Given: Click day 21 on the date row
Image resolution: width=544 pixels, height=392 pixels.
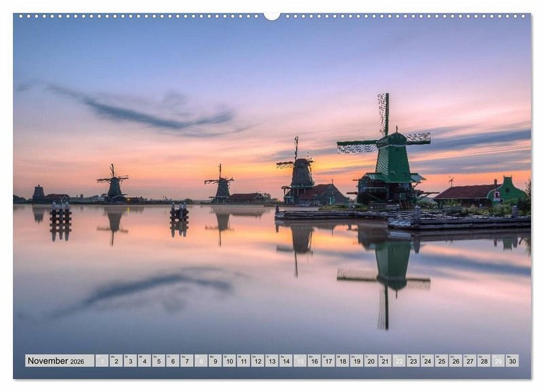Looking at the screenshot, I should (384, 361).
